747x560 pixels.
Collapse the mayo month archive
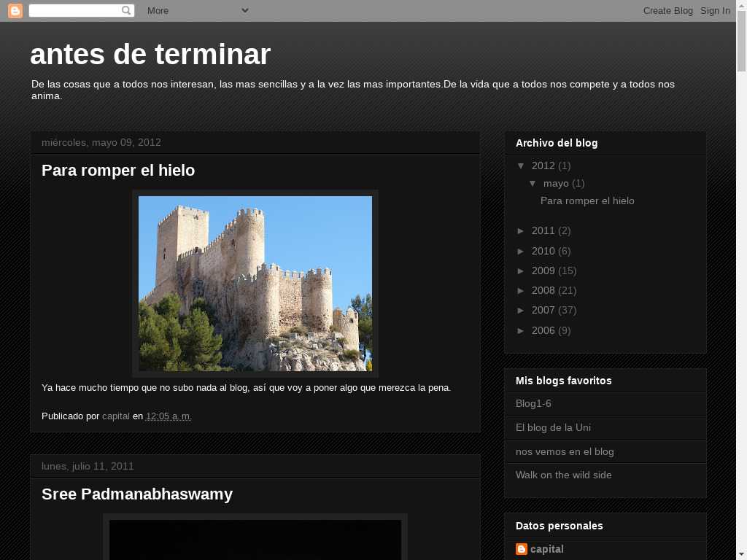(533, 183)
